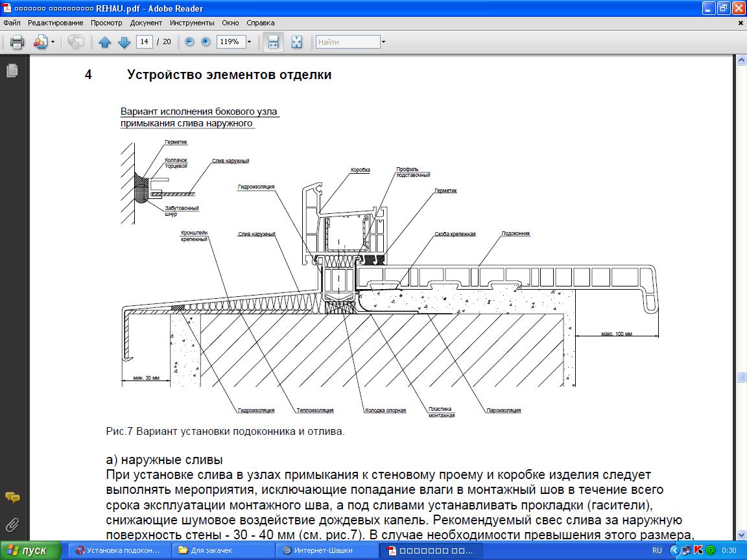The image size is (747, 560).
Task: Minimize the Adobe Reader window
Action: 708,8
